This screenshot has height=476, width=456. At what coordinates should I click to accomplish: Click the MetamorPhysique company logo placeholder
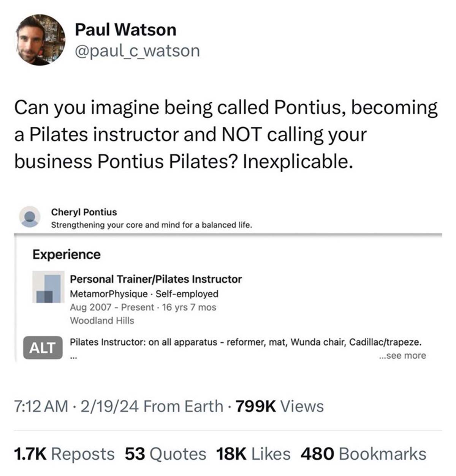pyautogui.click(x=48, y=287)
